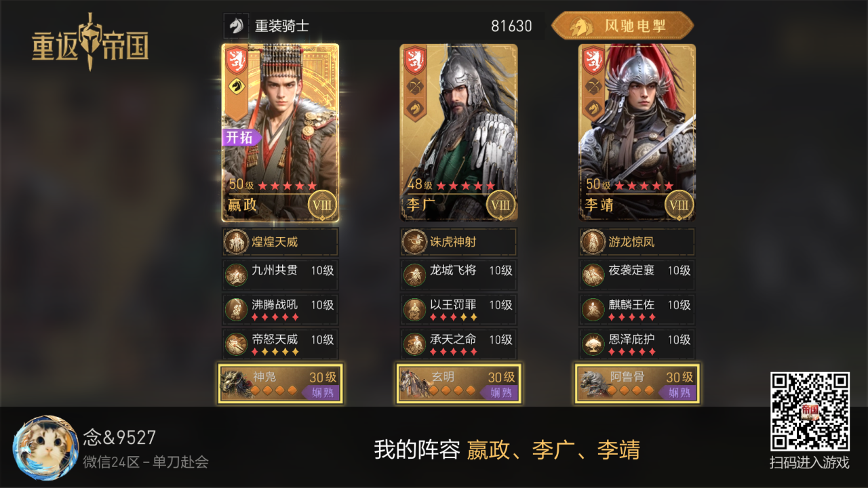Select the 九州共贯 skill icon
The height and width of the screenshot is (488, 868).
pos(237,274)
